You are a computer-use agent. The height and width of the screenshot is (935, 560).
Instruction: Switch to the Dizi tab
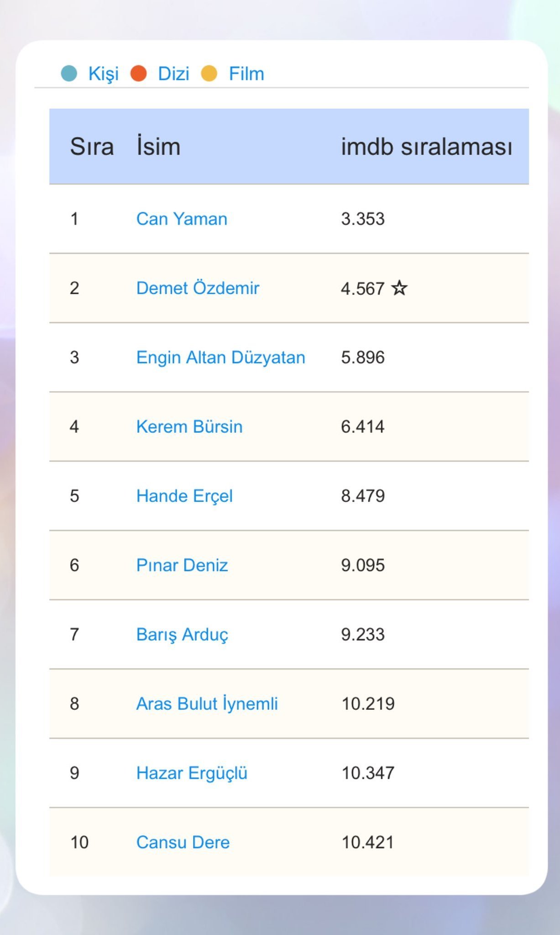click(173, 74)
